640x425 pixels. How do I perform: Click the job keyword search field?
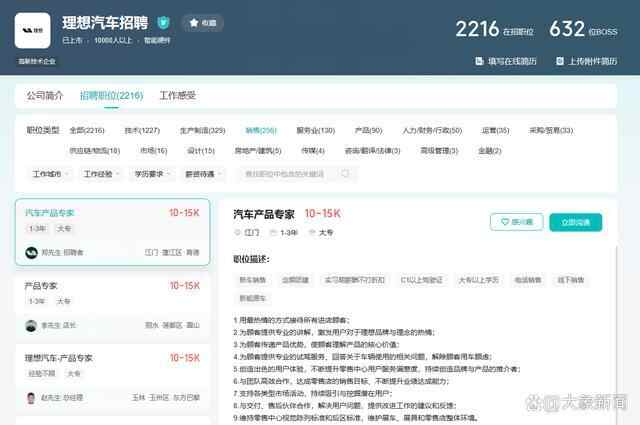[290, 174]
